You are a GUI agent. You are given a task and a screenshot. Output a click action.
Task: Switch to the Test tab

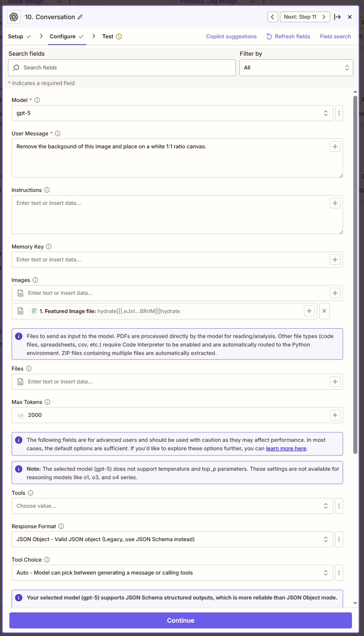(x=112, y=37)
